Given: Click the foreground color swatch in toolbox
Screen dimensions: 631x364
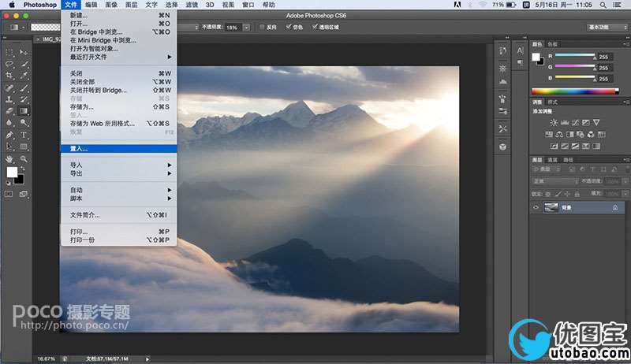Looking at the screenshot, I should tap(12, 173).
